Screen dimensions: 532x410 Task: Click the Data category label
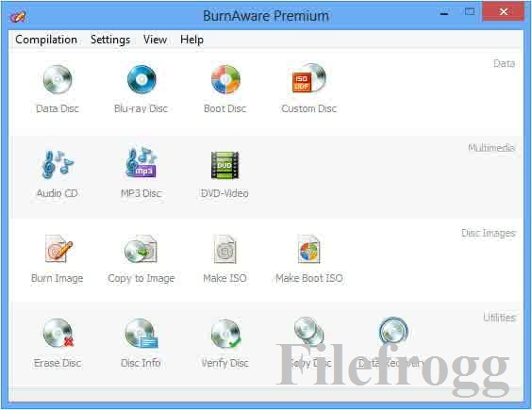[504, 63]
